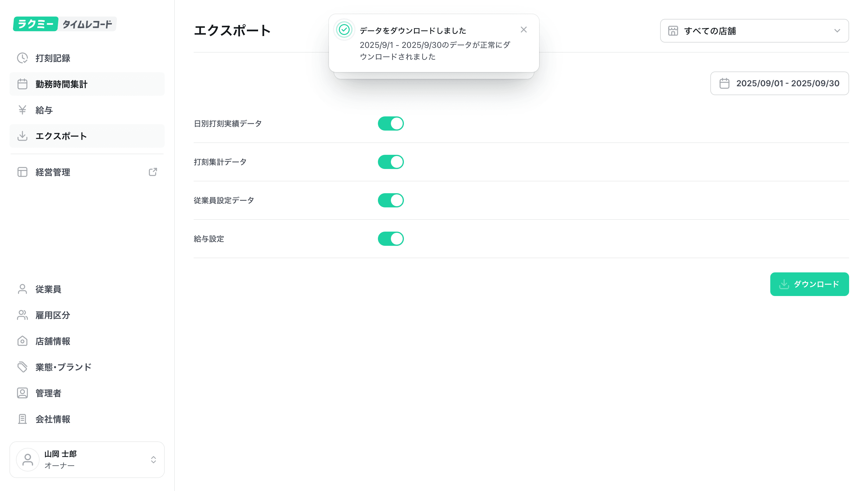Click the group icon for 雇用区分
Viewport: 868px width, 491px height.
pyautogui.click(x=22, y=315)
